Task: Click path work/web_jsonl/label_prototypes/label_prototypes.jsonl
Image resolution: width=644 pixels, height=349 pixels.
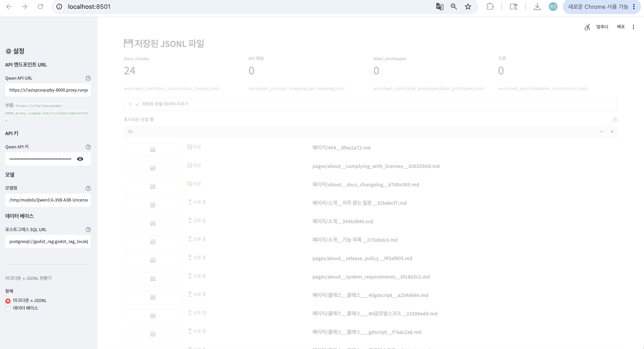Action: point(428,88)
